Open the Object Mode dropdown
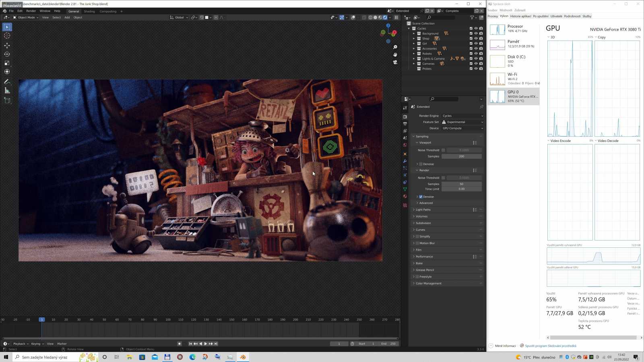This screenshot has height=362, width=644. coord(26,17)
